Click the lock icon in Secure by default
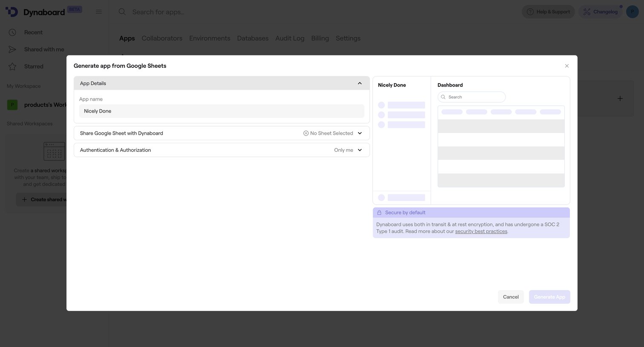Screen dimensions: 644x347 point(379,213)
